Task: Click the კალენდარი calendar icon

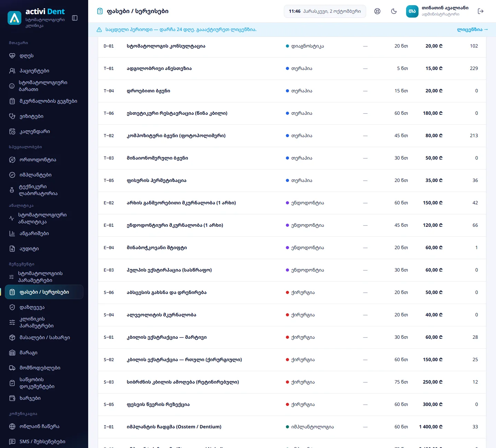Action: (x=12, y=131)
